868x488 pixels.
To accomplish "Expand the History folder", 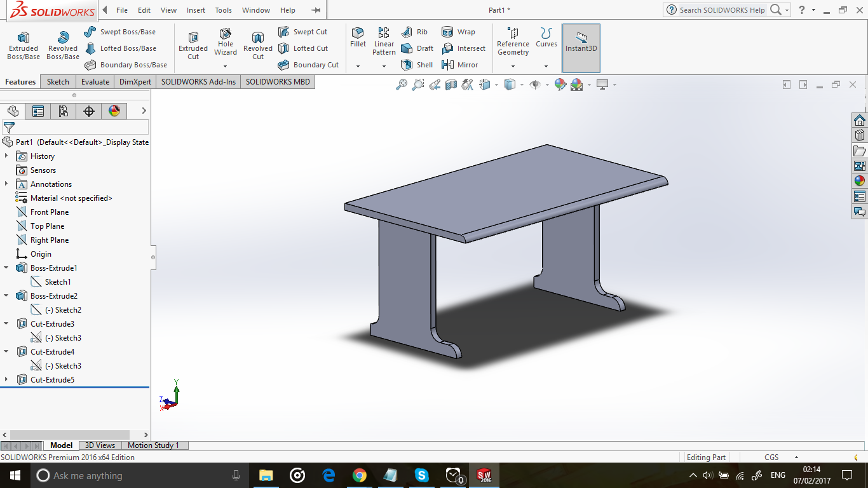I will click(6, 156).
